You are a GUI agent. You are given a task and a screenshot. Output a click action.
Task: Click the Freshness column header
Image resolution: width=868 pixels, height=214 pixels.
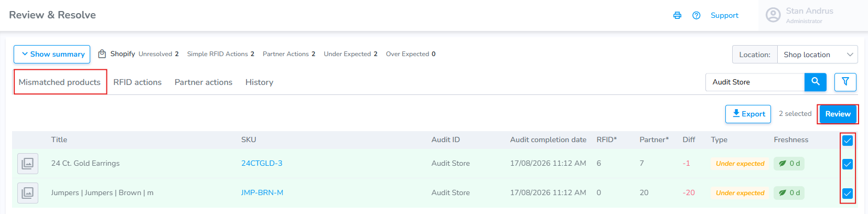coord(791,140)
